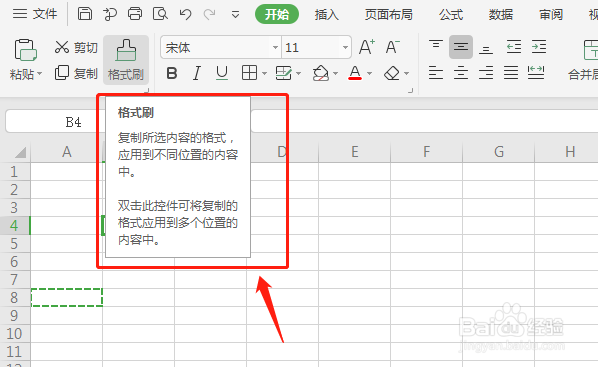Expand the eraser clear dropdown arrow

(x=407, y=73)
